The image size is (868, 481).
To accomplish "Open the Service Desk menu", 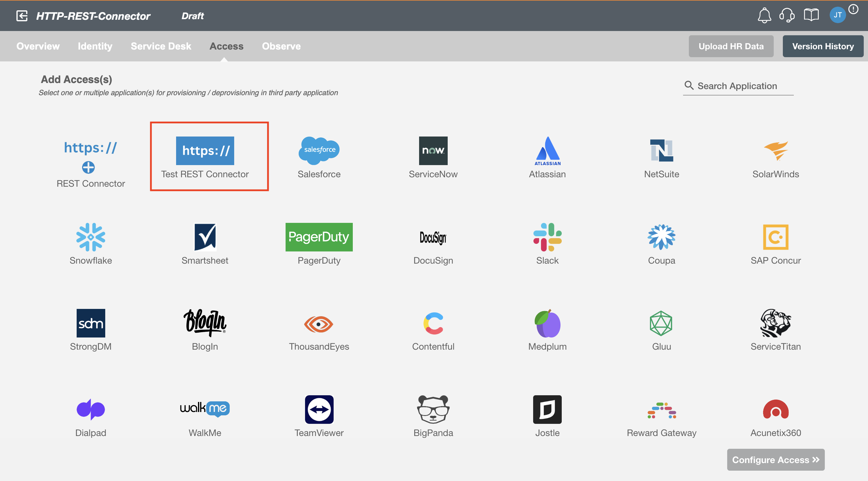I will click(161, 46).
